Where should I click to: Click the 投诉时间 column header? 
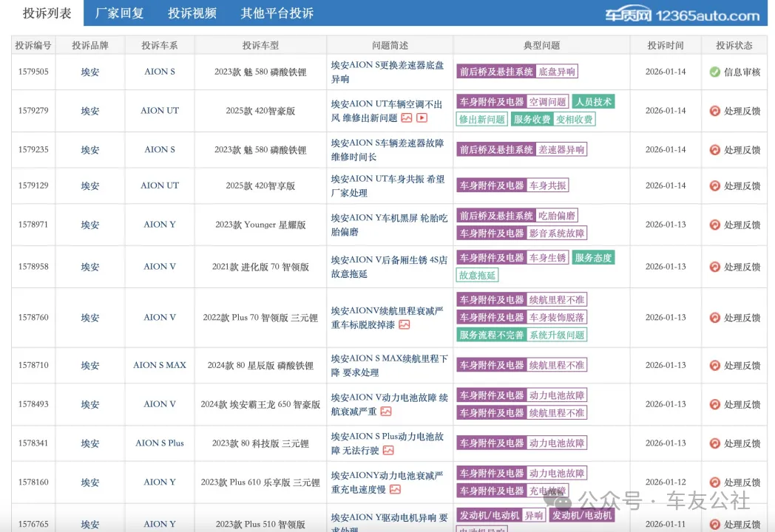pyautogui.click(x=666, y=45)
